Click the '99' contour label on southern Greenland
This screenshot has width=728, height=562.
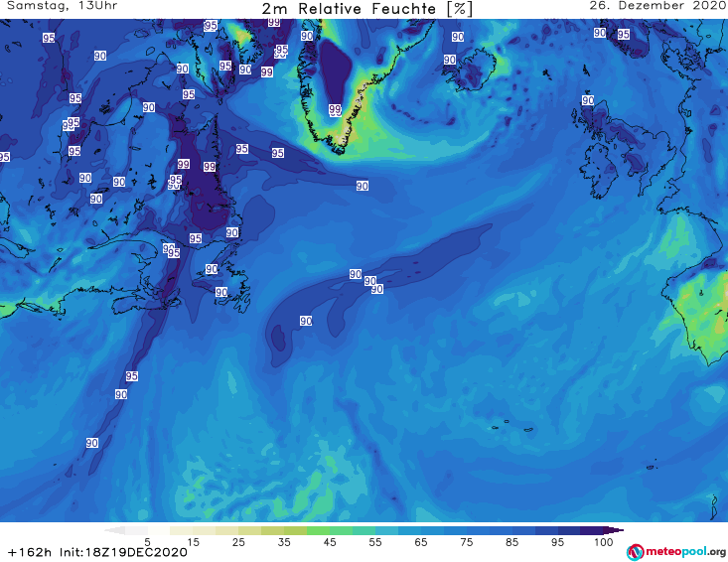pyautogui.click(x=335, y=110)
